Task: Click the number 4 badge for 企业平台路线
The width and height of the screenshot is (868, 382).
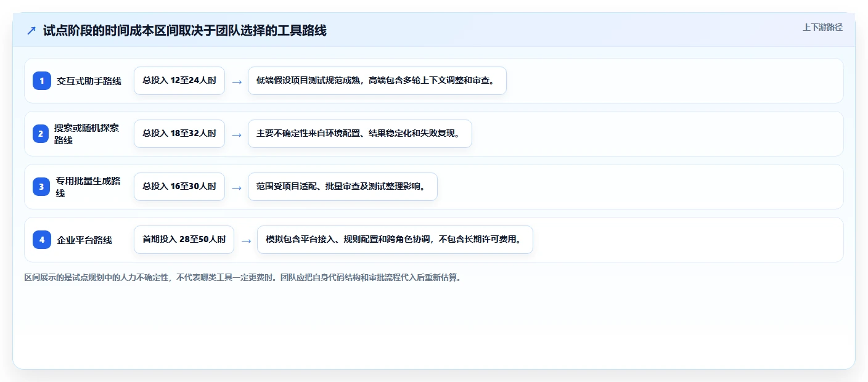Action: pyautogui.click(x=42, y=240)
